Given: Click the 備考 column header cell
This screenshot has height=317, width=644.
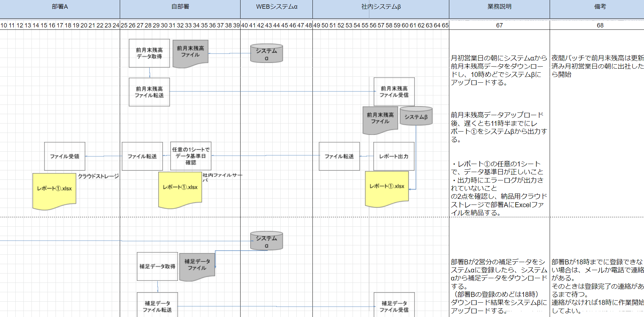Looking at the screenshot, I should (600, 7).
